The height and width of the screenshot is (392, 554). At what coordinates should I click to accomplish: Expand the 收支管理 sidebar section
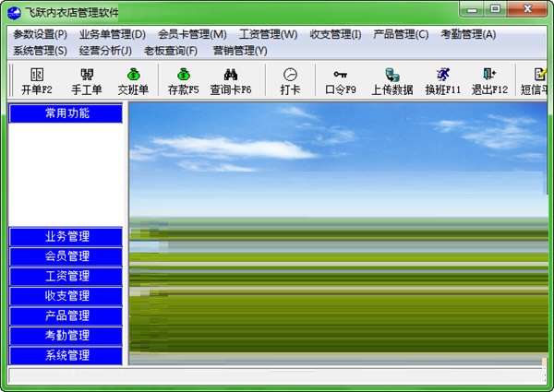coord(66,296)
